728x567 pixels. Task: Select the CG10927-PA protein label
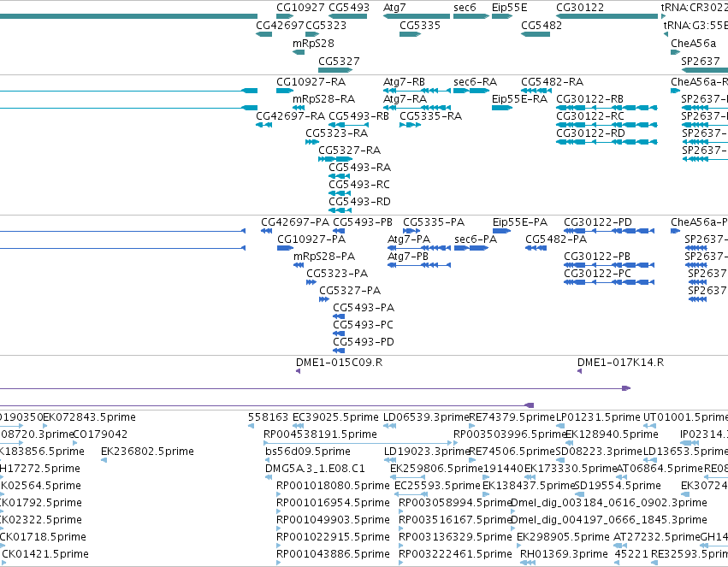(x=311, y=239)
